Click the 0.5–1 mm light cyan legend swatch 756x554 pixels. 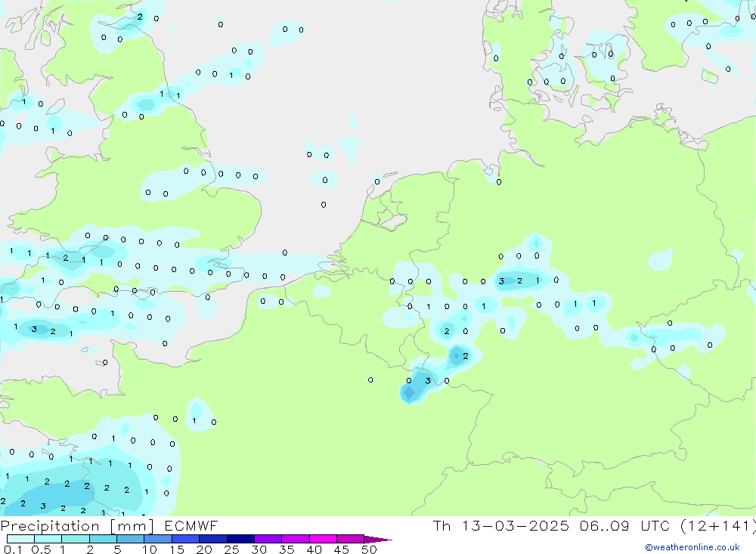48,539
